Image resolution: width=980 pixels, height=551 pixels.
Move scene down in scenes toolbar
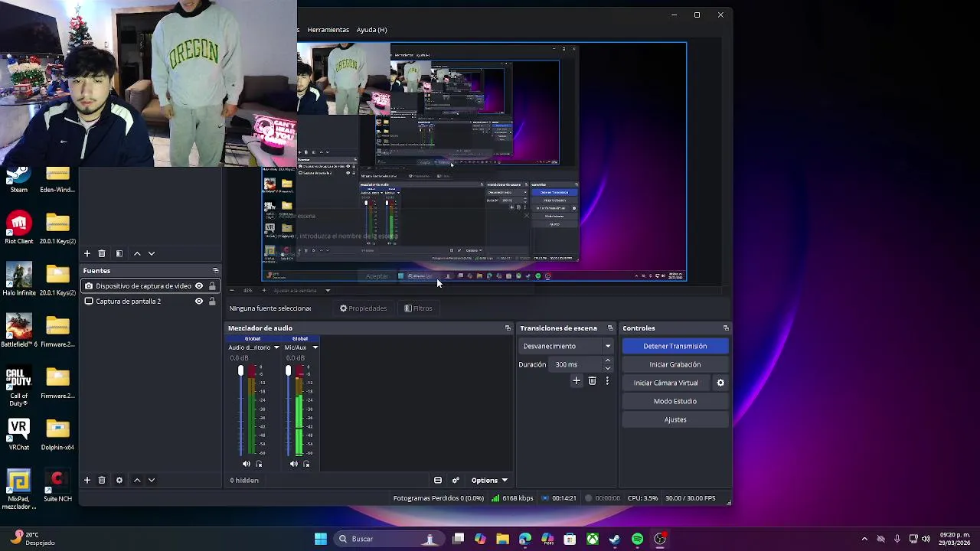click(x=152, y=253)
